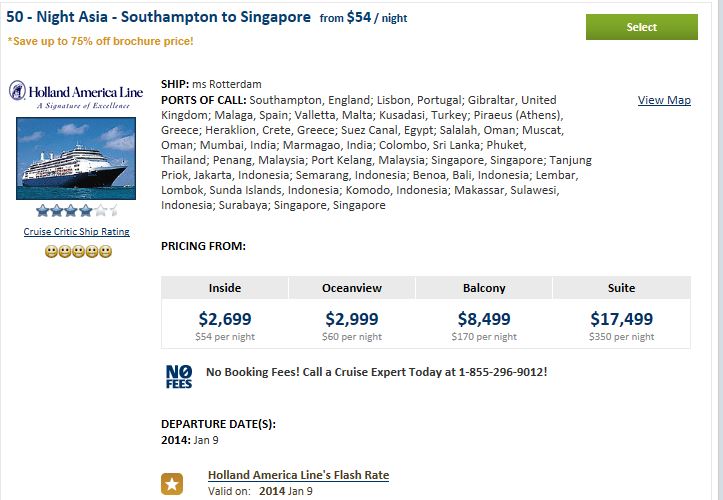This screenshot has height=500, width=723.
Task: Click the $2,699 Inside price
Action: coord(225,319)
